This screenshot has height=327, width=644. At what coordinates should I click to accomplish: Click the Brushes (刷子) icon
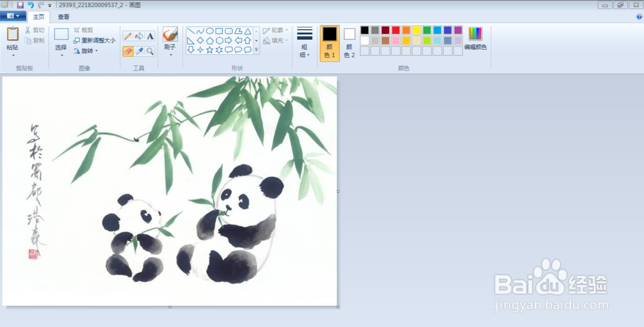pos(170,35)
